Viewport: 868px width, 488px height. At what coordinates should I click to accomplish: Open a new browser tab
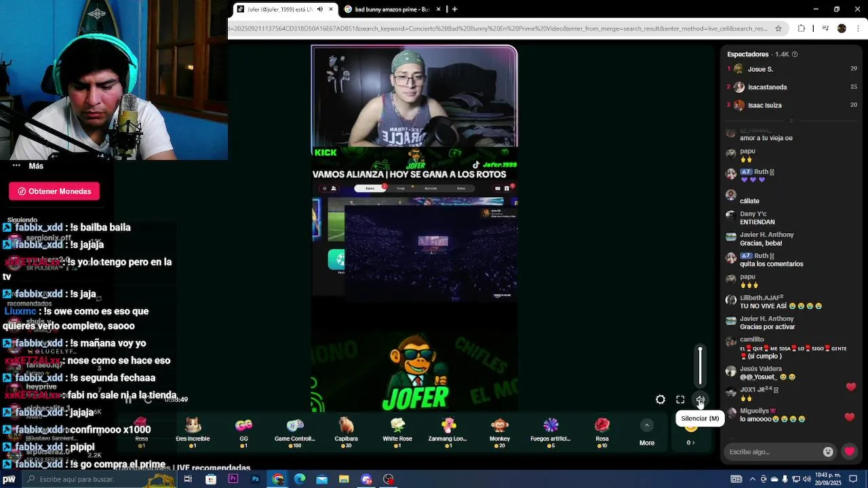click(454, 9)
